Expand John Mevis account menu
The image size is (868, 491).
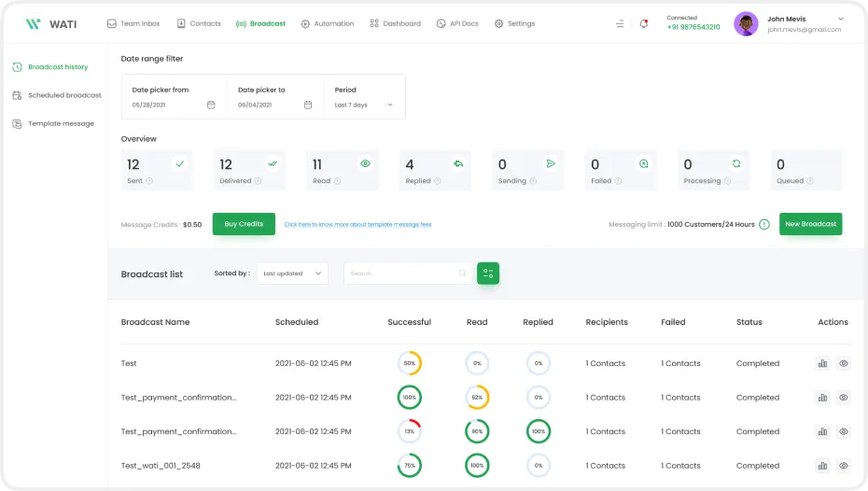coord(840,18)
